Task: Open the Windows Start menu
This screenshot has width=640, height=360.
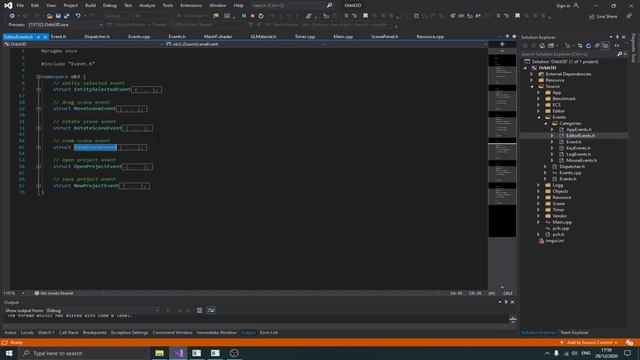Action: (9, 353)
